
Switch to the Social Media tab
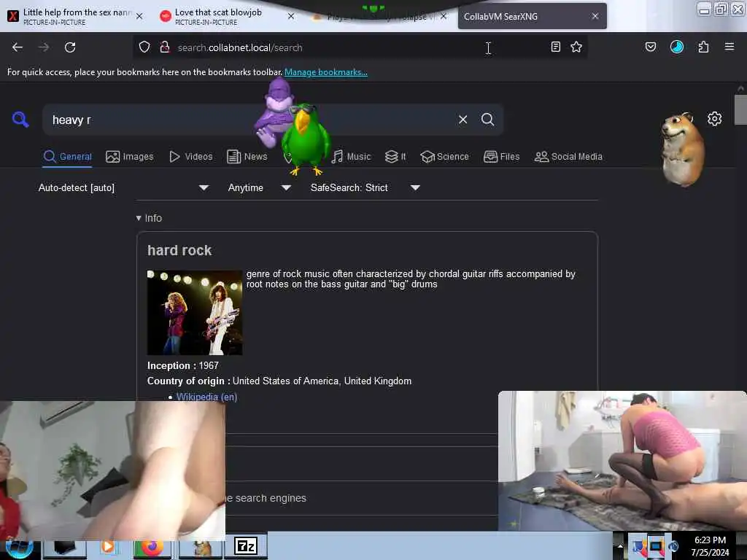pyautogui.click(x=568, y=157)
